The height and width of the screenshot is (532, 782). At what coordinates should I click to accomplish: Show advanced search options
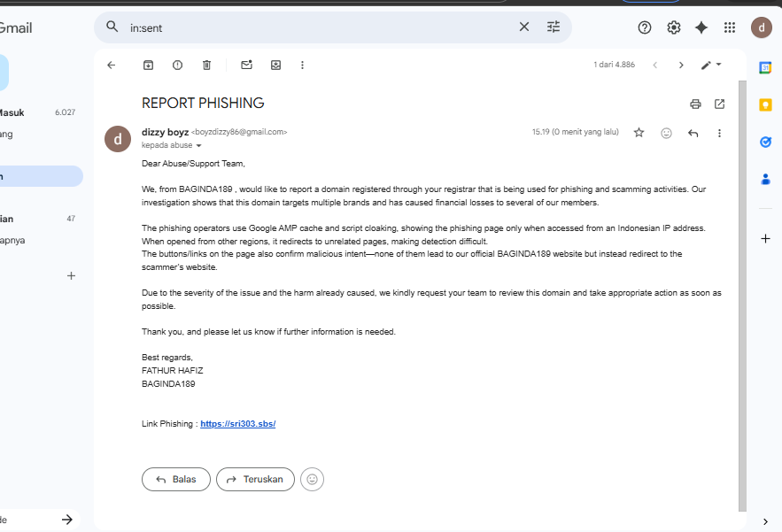point(554,27)
